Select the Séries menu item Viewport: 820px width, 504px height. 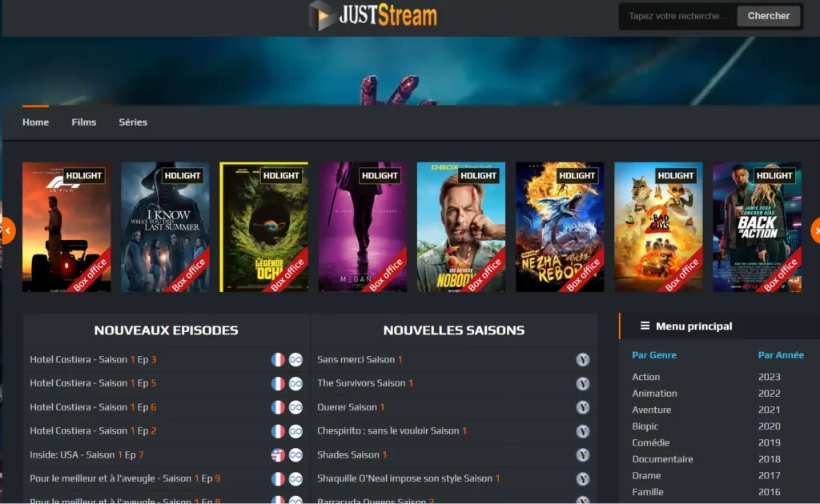[x=133, y=122]
